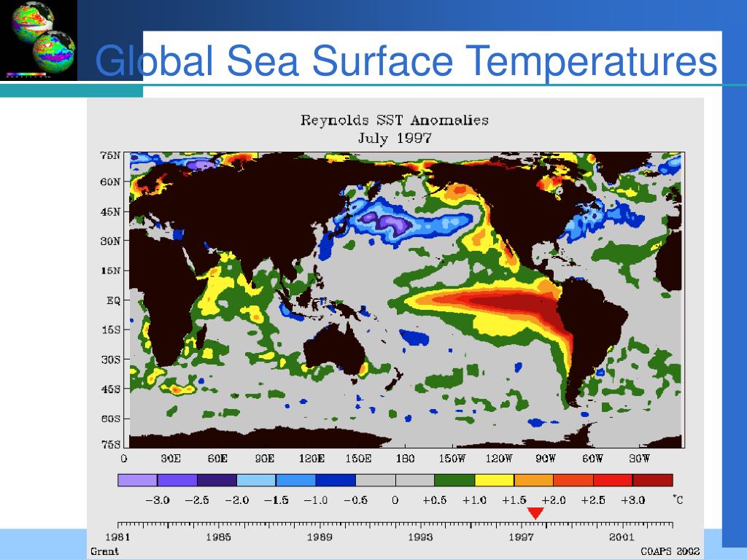Click the '+2.0' legend value

[x=554, y=500]
